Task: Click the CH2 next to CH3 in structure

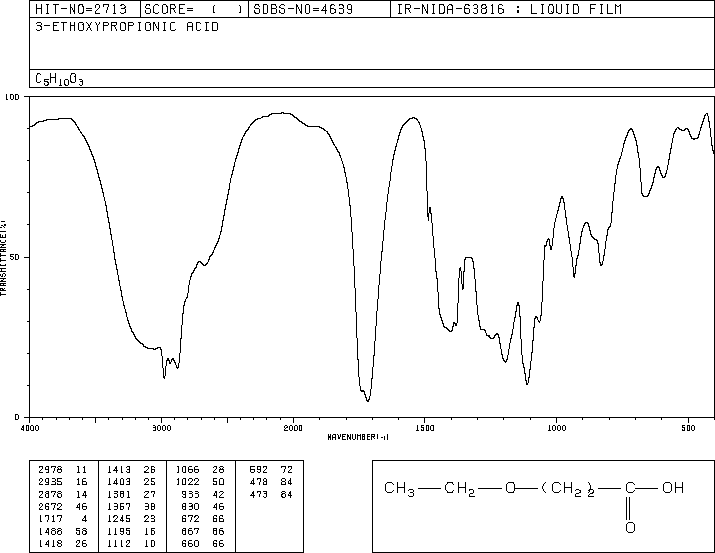Action: click(460, 489)
